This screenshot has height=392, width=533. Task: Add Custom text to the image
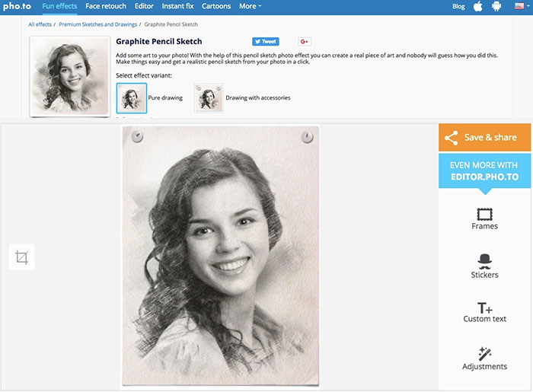tap(484, 312)
